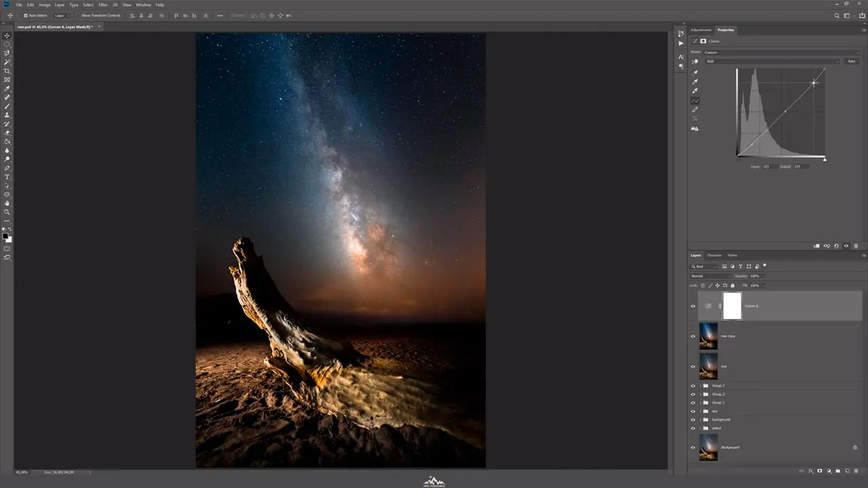The height and width of the screenshot is (488, 868).
Task: Open the RGB channel dropdown
Action: pos(772,61)
